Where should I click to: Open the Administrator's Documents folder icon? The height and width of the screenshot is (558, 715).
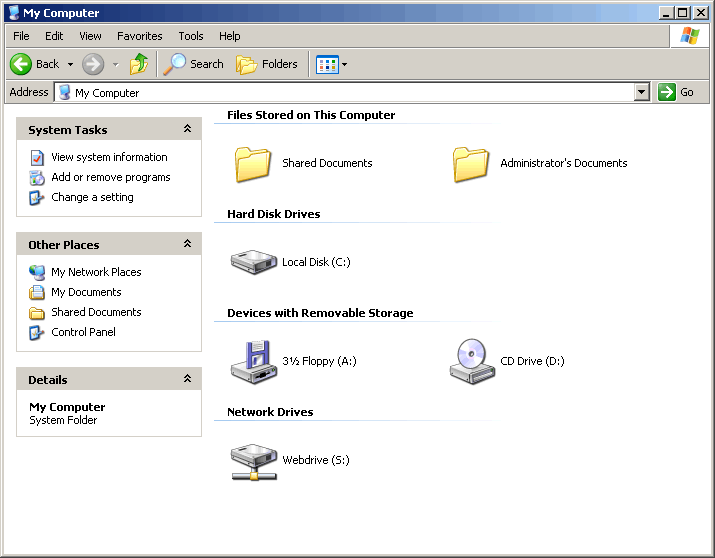click(x=471, y=163)
